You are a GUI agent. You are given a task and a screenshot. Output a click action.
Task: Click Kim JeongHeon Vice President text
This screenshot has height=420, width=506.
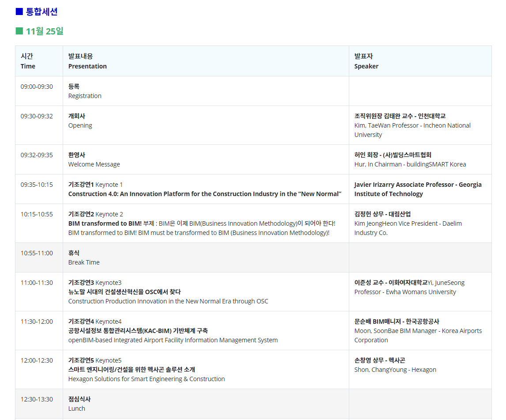408,228
